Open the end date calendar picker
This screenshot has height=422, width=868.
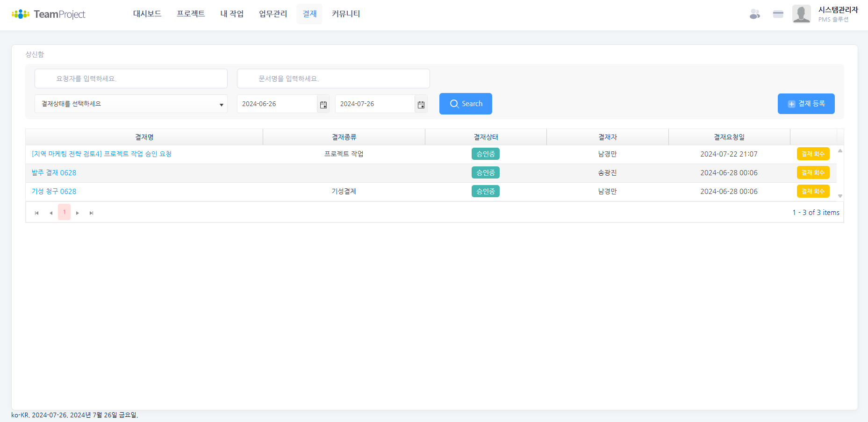coord(421,104)
